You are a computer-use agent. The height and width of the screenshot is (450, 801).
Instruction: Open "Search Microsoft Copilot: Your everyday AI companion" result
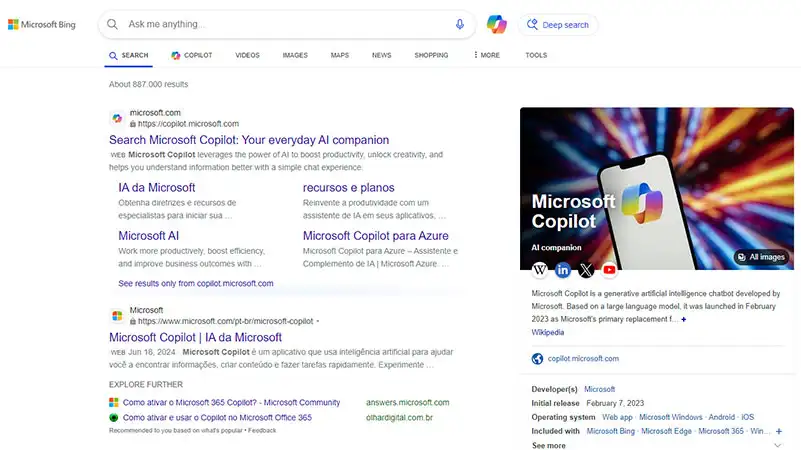249,140
